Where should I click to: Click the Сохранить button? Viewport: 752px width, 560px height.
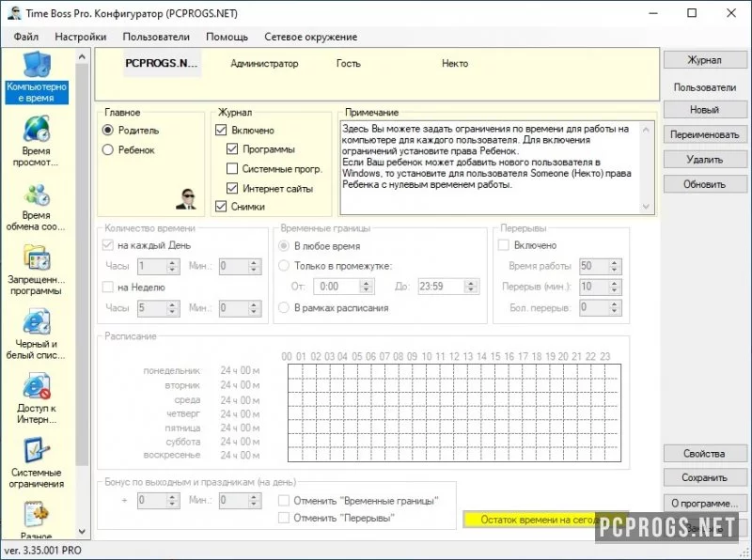705,477
